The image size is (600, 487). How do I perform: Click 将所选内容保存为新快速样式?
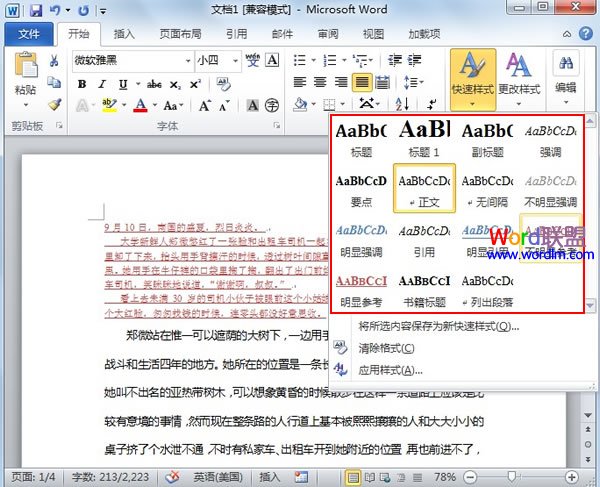point(438,326)
